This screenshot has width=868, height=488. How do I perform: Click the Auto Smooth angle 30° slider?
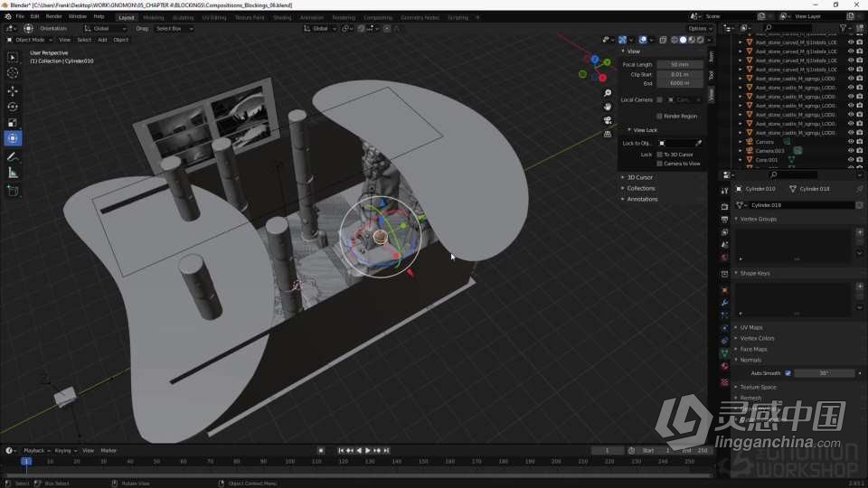click(825, 373)
